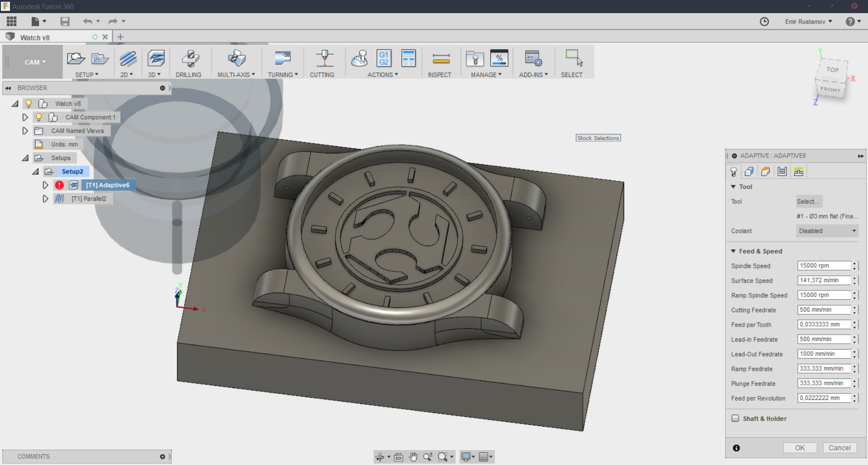The height and width of the screenshot is (465, 868).
Task: Expand the [T1] Adaptive6 operation
Action: point(45,185)
